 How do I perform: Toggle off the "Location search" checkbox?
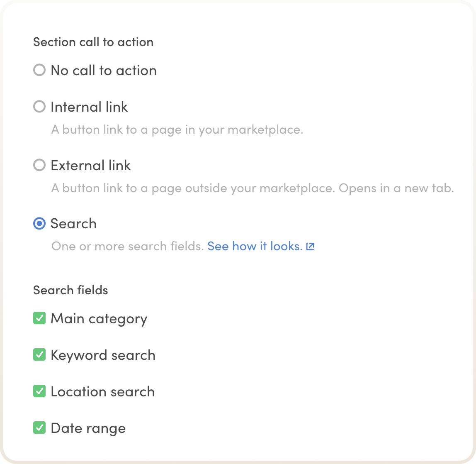pos(39,391)
